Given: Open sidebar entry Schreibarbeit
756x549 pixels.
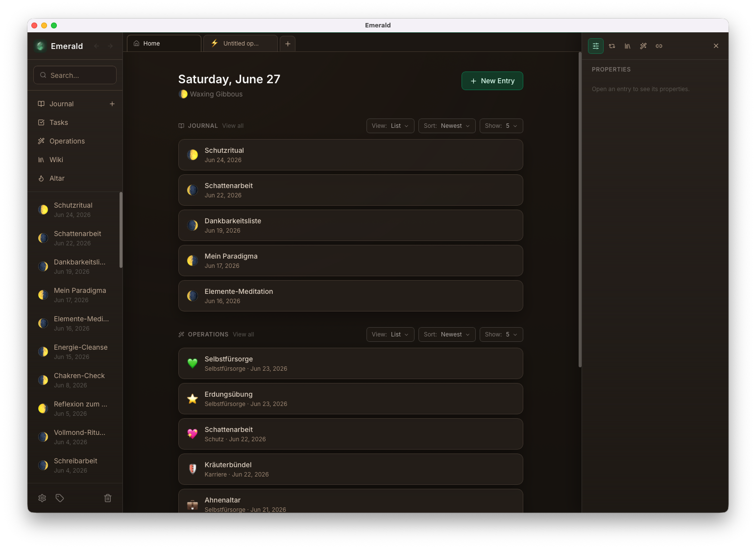Looking at the screenshot, I should click(75, 465).
